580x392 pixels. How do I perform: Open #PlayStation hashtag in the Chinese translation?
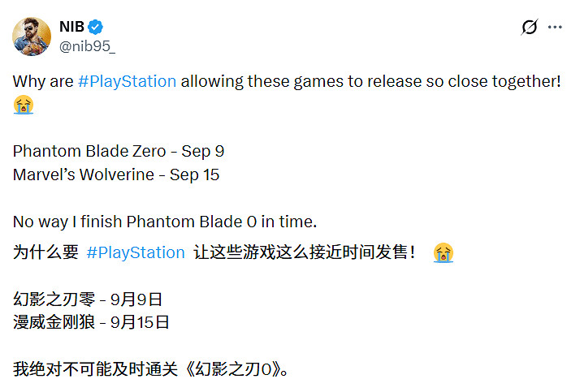coord(136,252)
